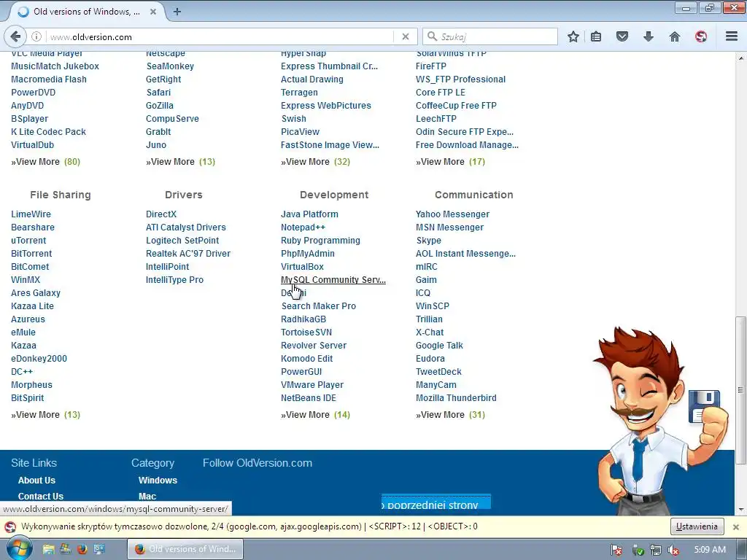747x560 pixels.
Task: Open the TortoiseSVN link
Action: tap(306, 332)
